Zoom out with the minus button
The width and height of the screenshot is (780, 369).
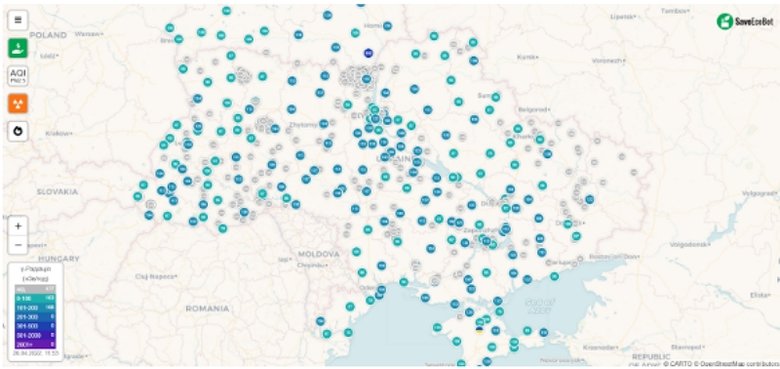tap(18, 245)
